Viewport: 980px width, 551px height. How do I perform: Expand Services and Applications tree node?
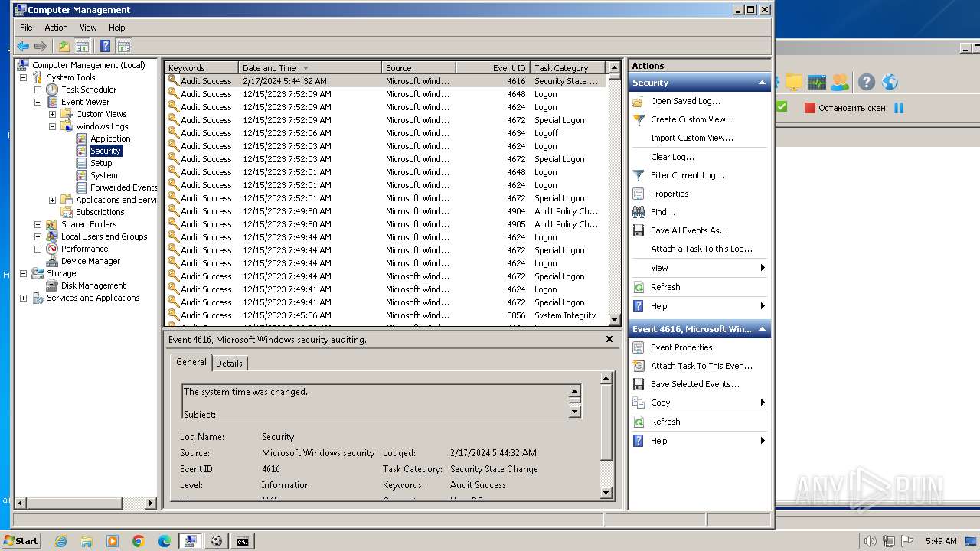pyautogui.click(x=24, y=298)
